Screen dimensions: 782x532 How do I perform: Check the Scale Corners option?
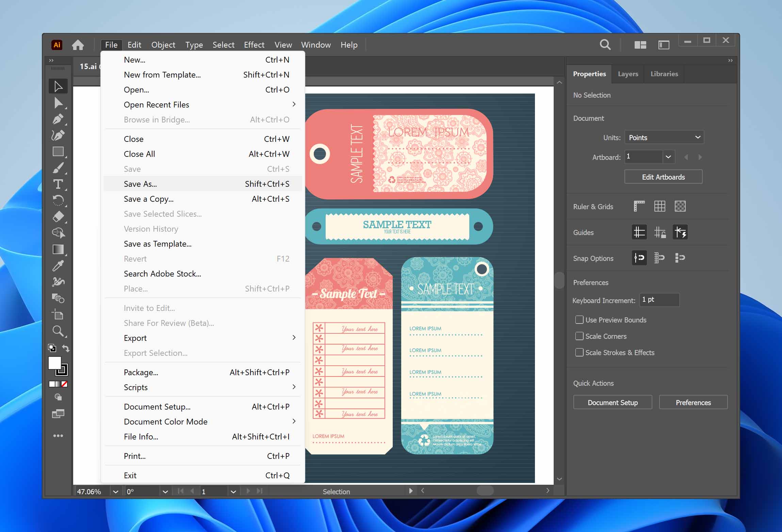click(579, 336)
